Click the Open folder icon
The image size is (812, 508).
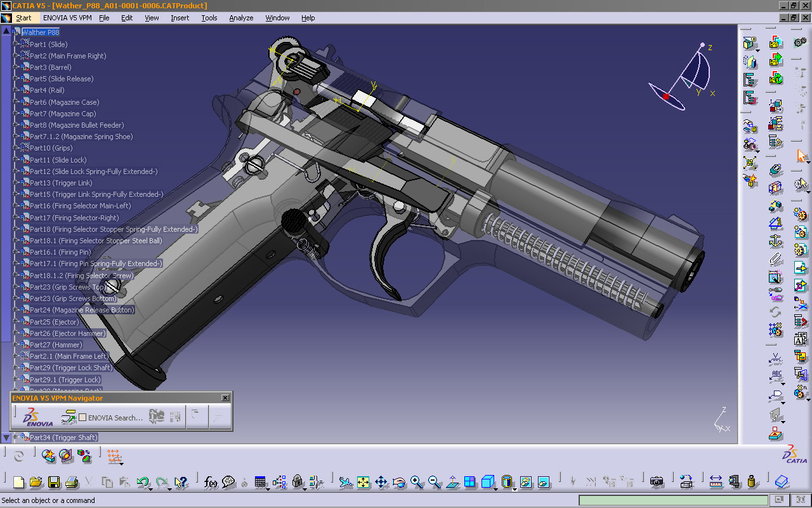point(36,483)
